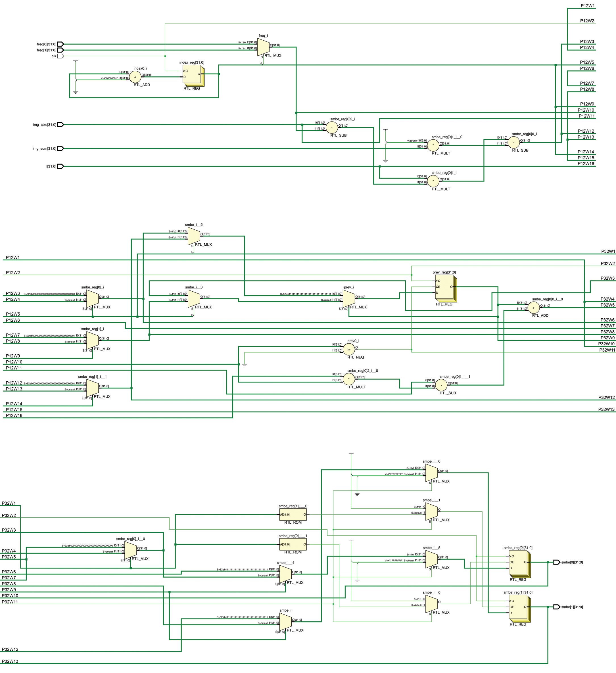Select the smbe_i__6 multiplexer
This screenshot has width=616, height=673.
(x=431, y=604)
